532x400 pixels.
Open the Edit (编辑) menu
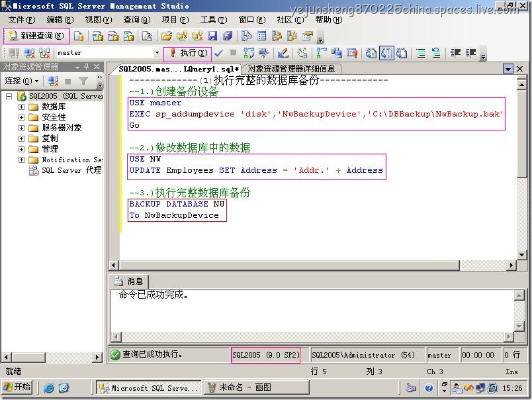pos(60,20)
